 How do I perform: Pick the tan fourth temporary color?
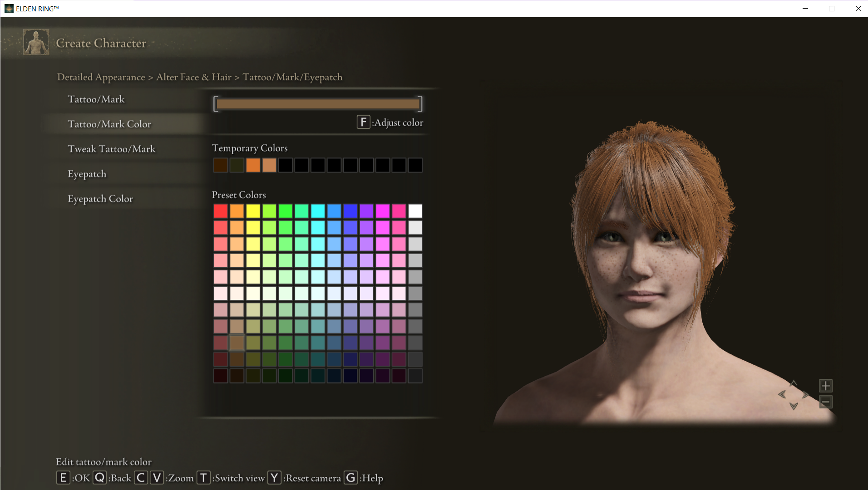[269, 165]
